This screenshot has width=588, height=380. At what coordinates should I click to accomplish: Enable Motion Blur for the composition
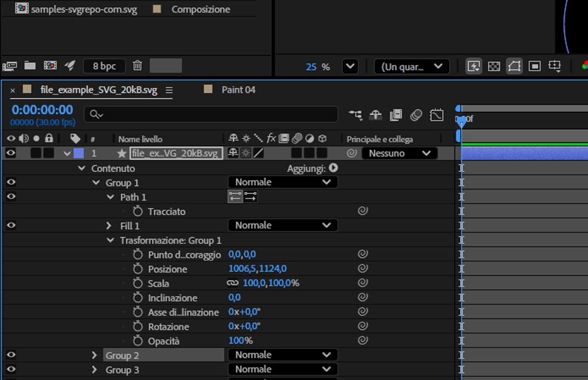(416, 115)
